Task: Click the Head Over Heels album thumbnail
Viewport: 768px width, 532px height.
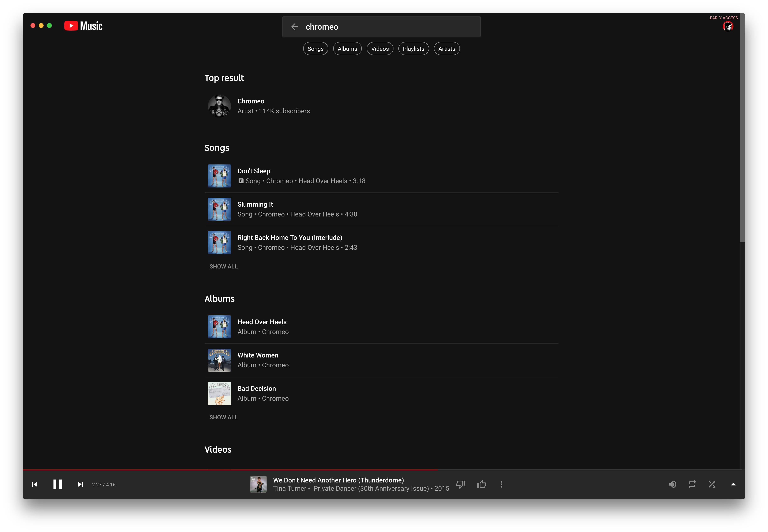Action: pyautogui.click(x=219, y=327)
